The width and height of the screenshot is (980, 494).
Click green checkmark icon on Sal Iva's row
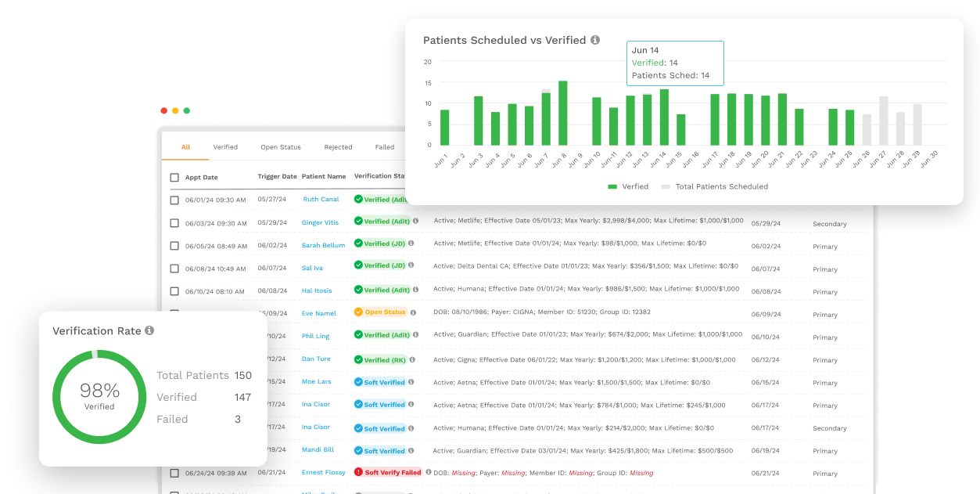359,266
